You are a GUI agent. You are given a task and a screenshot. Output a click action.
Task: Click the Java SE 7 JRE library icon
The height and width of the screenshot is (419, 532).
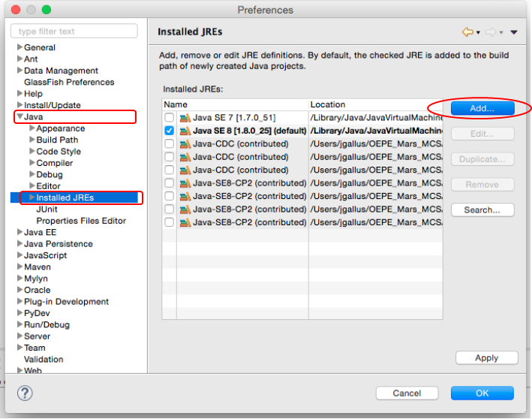(x=185, y=118)
